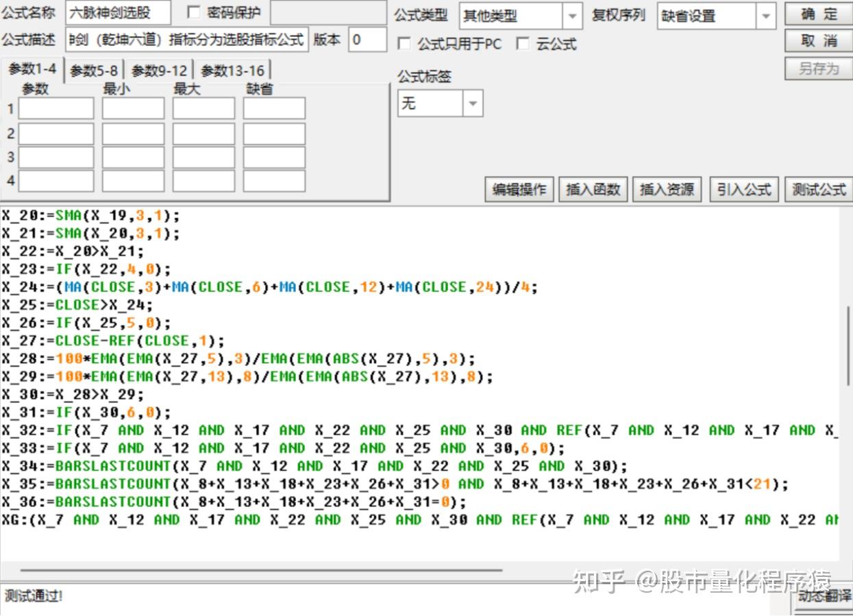Click parameter 4 缺省 field
The height and width of the screenshot is (616, 853).
point(274,181)
